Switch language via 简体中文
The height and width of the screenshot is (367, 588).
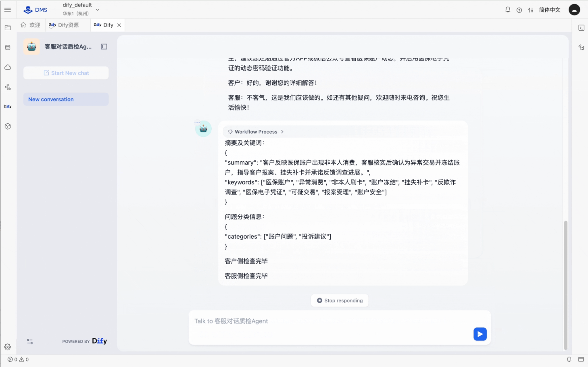(x=550, y=10)
